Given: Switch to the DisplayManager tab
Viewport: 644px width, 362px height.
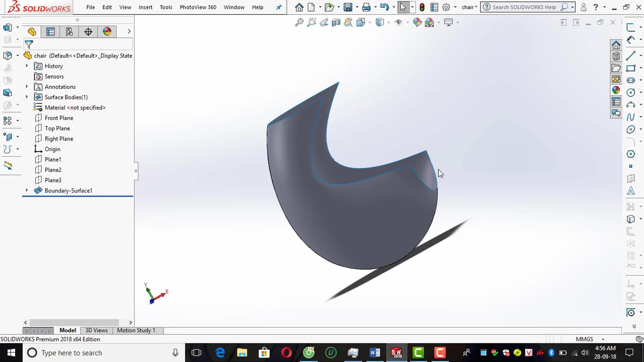Looking at the screenshot, I should click(107, 32).
